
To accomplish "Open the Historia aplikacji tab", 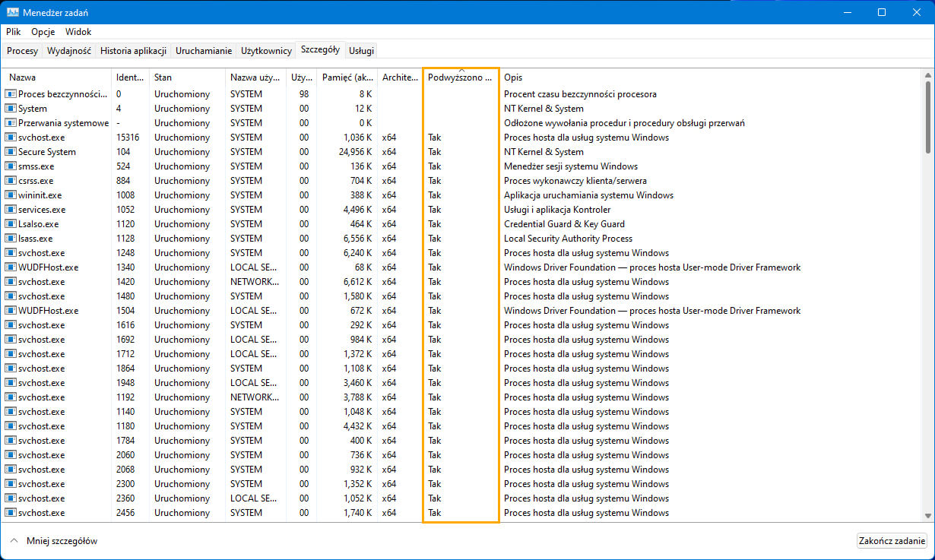I will [133, 51].
